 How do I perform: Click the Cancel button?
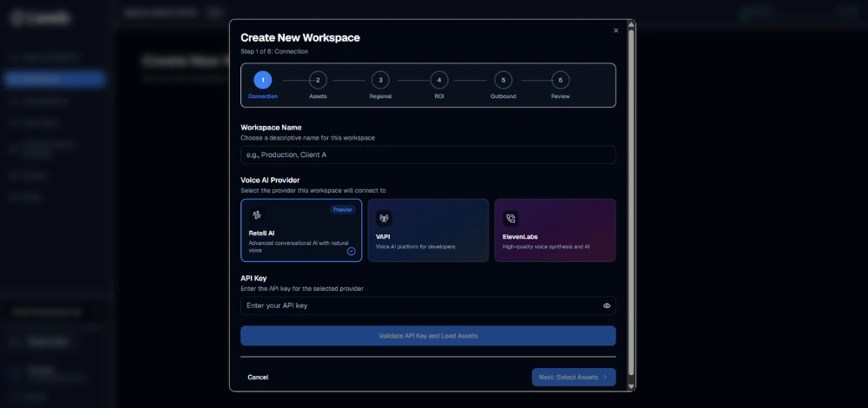(x=258, y=377)
